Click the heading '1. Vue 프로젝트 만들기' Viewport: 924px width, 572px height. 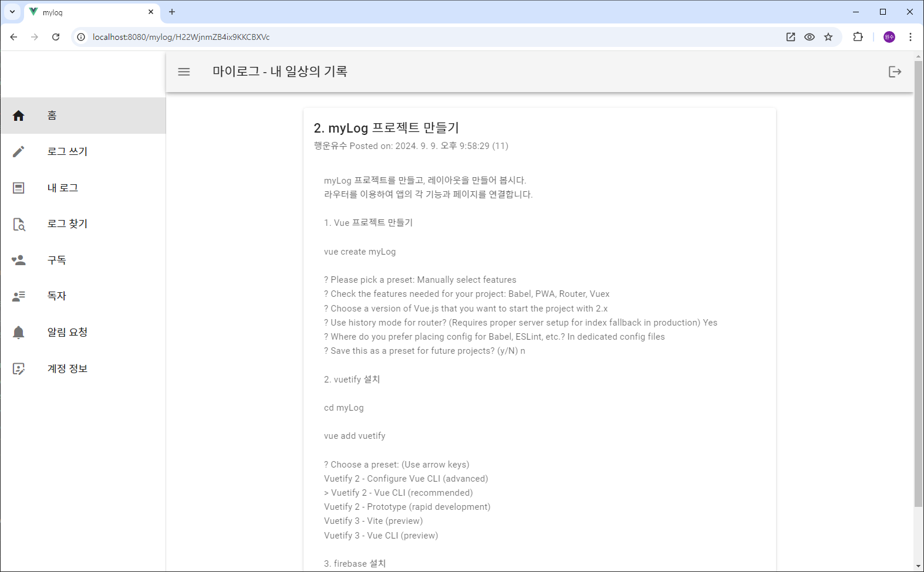[x=369, y=223]
